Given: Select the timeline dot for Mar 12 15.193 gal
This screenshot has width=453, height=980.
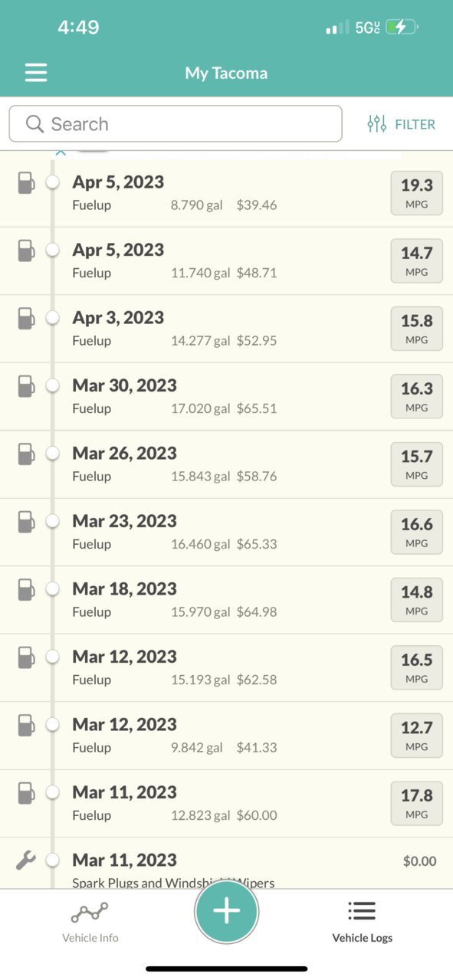Looking at the screenshot, I should click(x=53, y=657).
